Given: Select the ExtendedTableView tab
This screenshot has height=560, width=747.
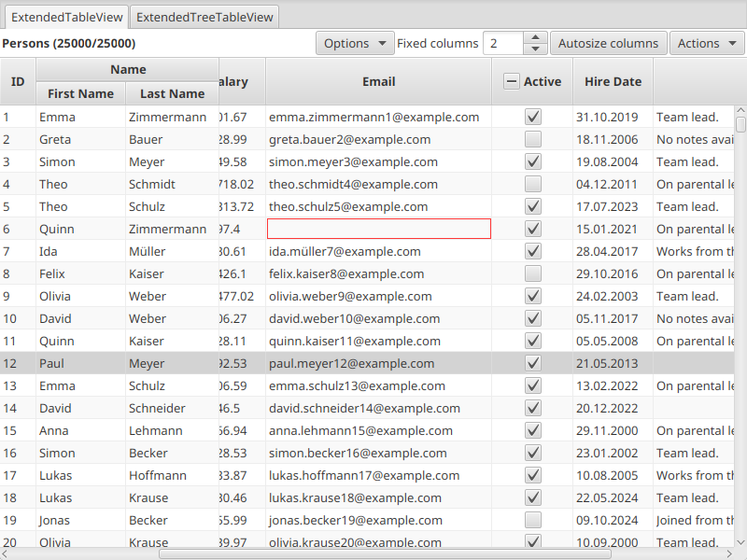Looking at the screenshot, I should click(66, 17).
